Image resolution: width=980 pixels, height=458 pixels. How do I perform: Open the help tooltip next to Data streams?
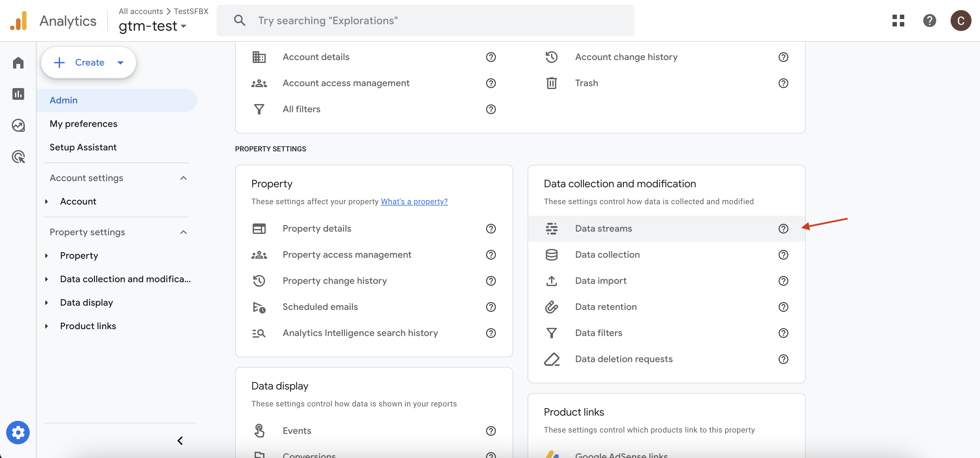point(783,228)
